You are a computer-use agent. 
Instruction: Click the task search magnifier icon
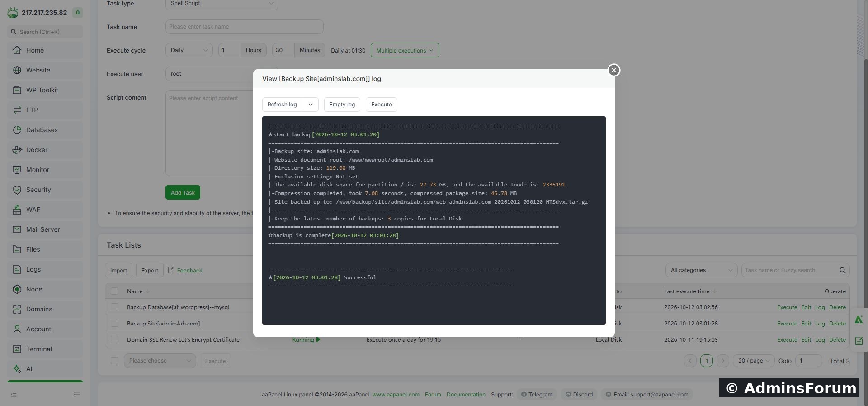tap(842, 270)
